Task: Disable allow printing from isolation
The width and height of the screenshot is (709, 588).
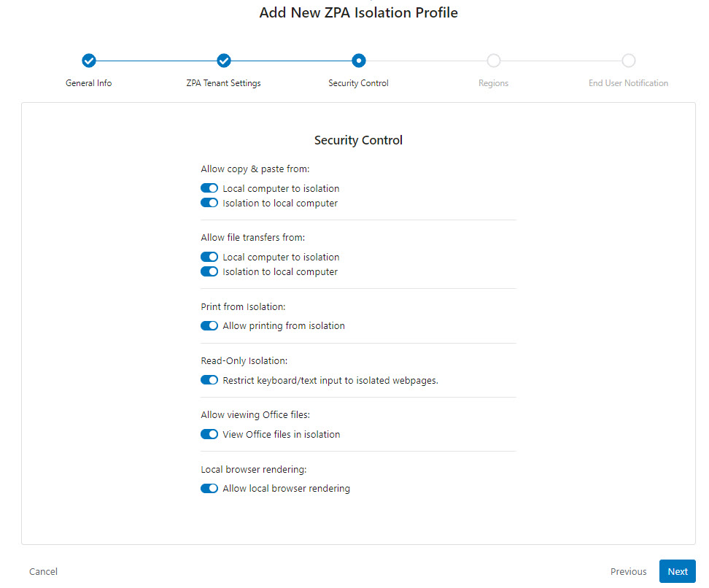Action: coord(209,325)
